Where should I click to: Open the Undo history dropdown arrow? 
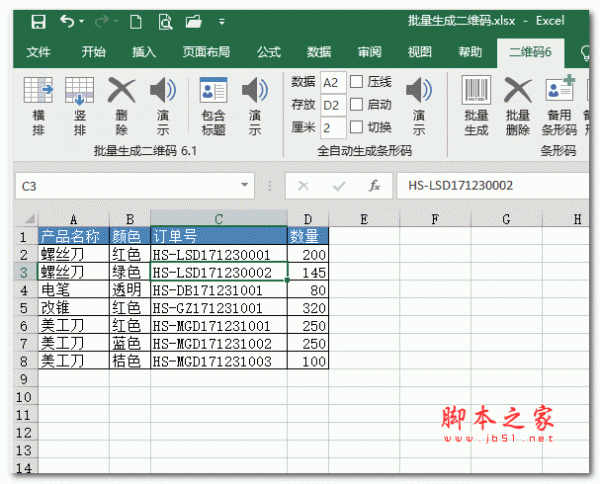[82, 21]
